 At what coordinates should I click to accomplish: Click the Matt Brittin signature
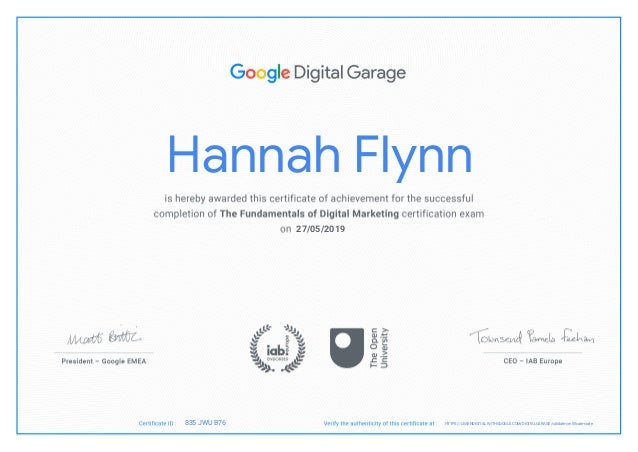click(104, 337)
